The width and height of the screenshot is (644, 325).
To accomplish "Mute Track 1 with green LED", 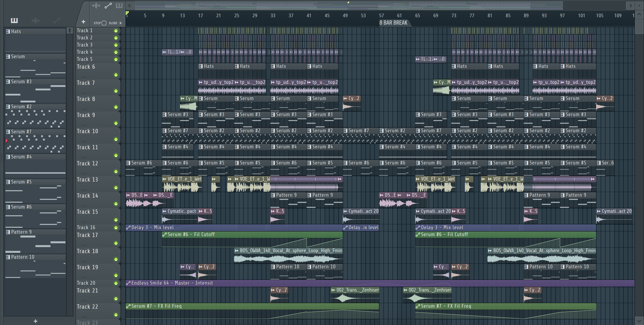I will (116, 30).
